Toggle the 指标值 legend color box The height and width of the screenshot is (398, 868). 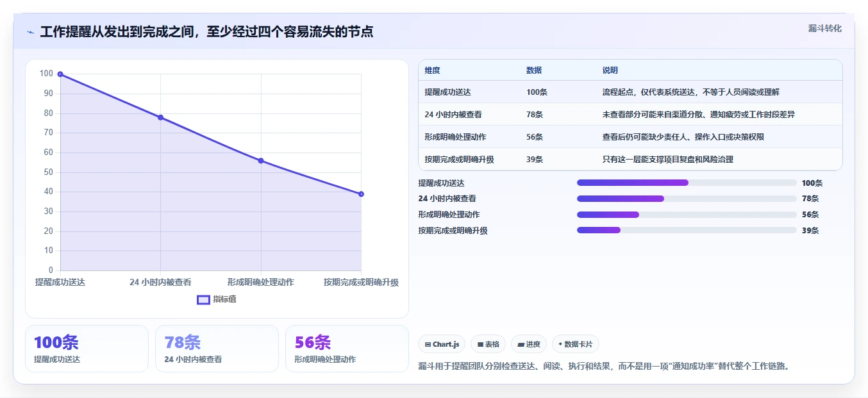(203, 299)
